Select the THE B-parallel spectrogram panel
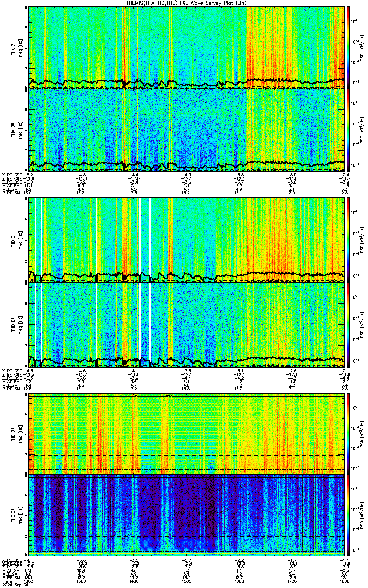Image resolution: width=368 pixels, height=588 pixels. click(x=187, y=516)
